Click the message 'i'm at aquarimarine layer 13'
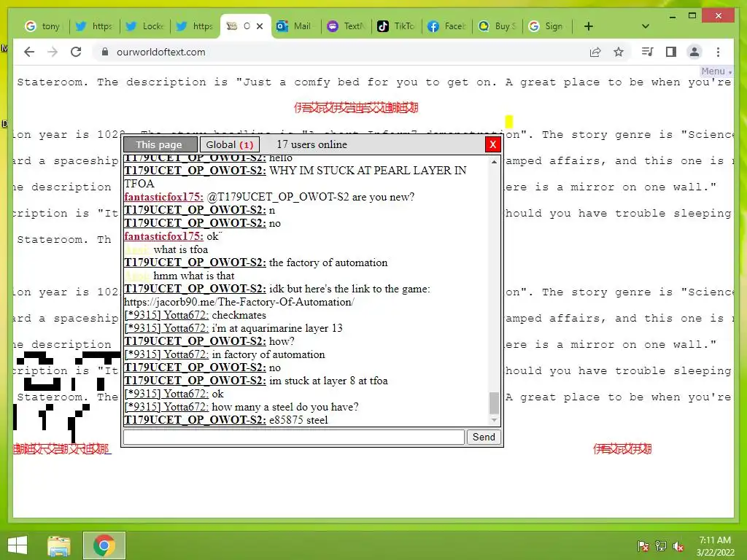 click(x=277, y=328)
